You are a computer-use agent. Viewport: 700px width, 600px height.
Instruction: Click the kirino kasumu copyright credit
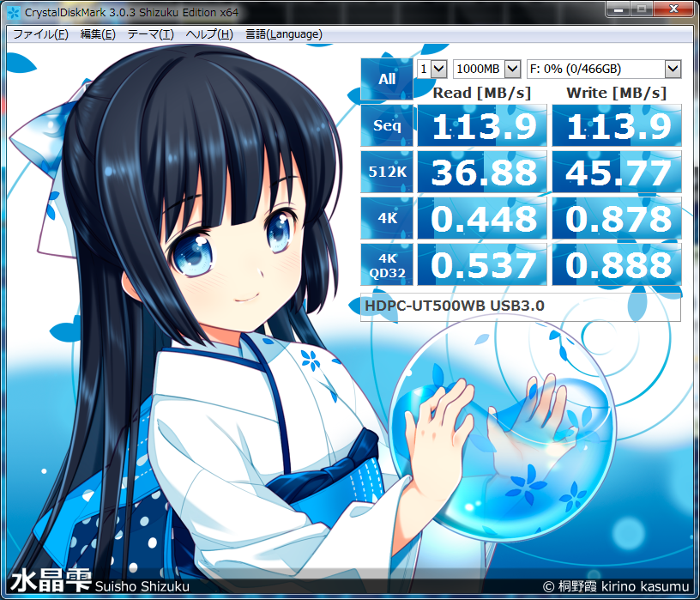point(616,586)
